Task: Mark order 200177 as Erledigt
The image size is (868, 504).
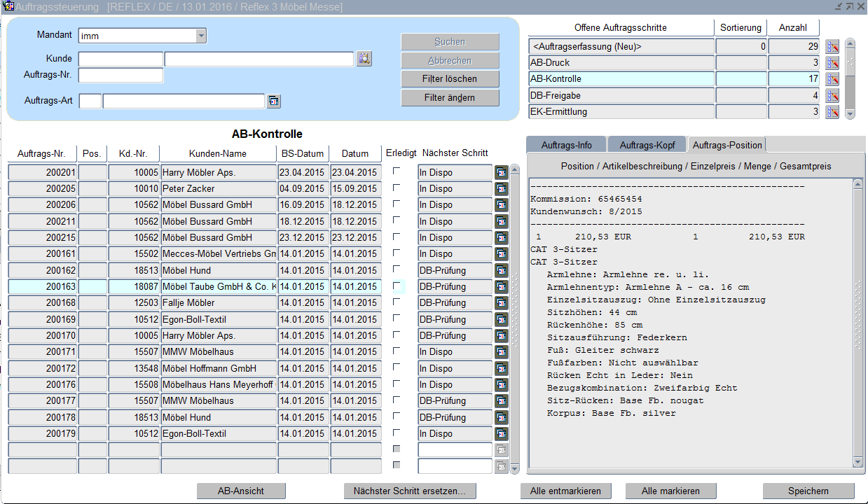Action: [397, 400]
